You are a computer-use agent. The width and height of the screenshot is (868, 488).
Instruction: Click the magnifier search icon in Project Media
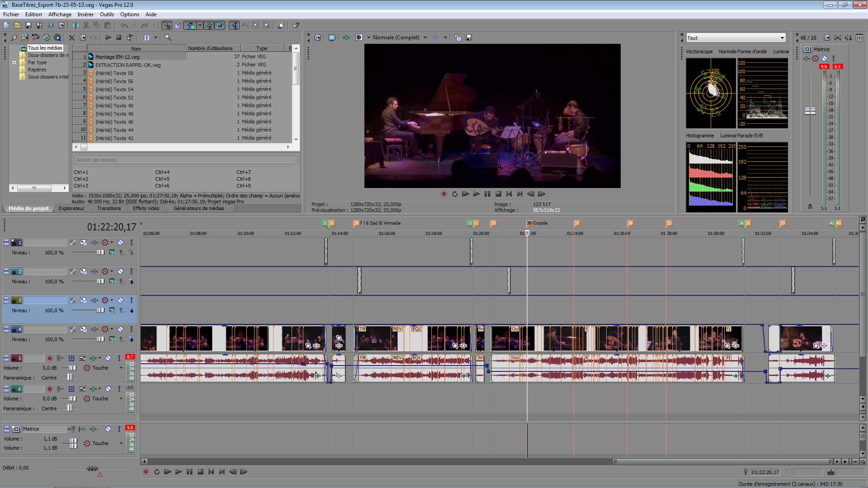[168, 38]
